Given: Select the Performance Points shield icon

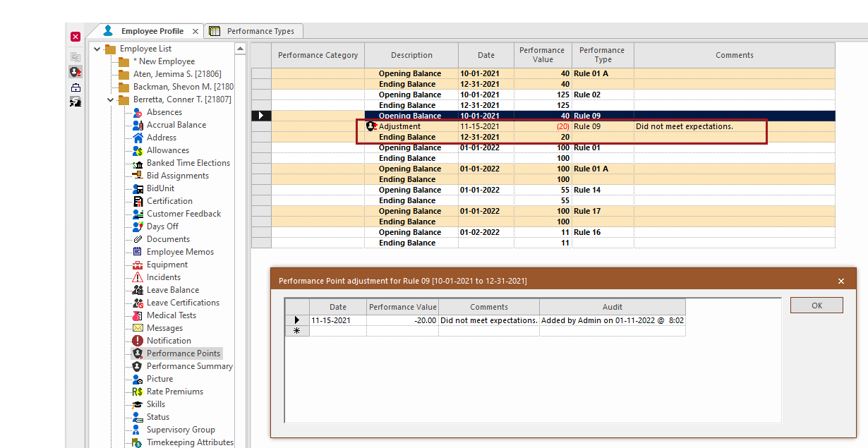Looking at the screenshot, I should (x=138, y=353).
